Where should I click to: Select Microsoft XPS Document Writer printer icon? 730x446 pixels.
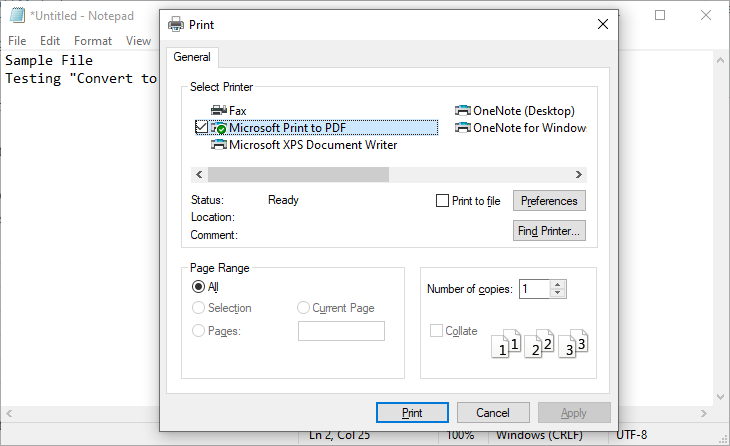click(x=219, y=145)
